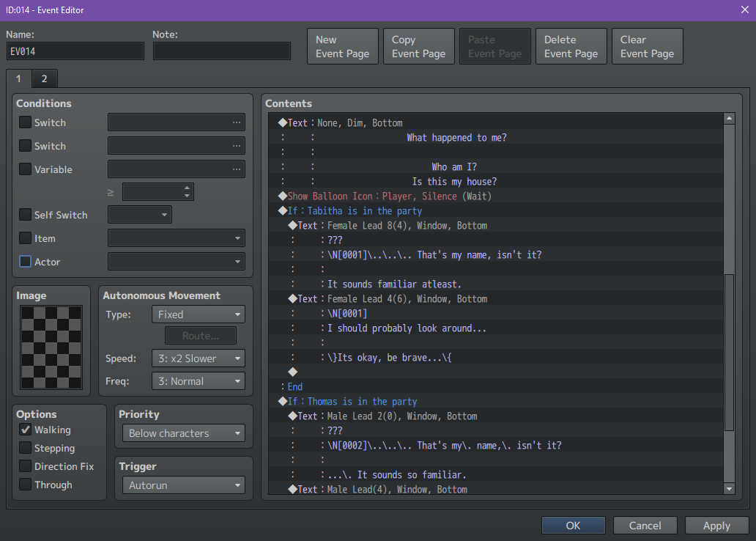Tick the Variable condition checkbox
This screenshot has width=756, height=541.
pos(25,169)
